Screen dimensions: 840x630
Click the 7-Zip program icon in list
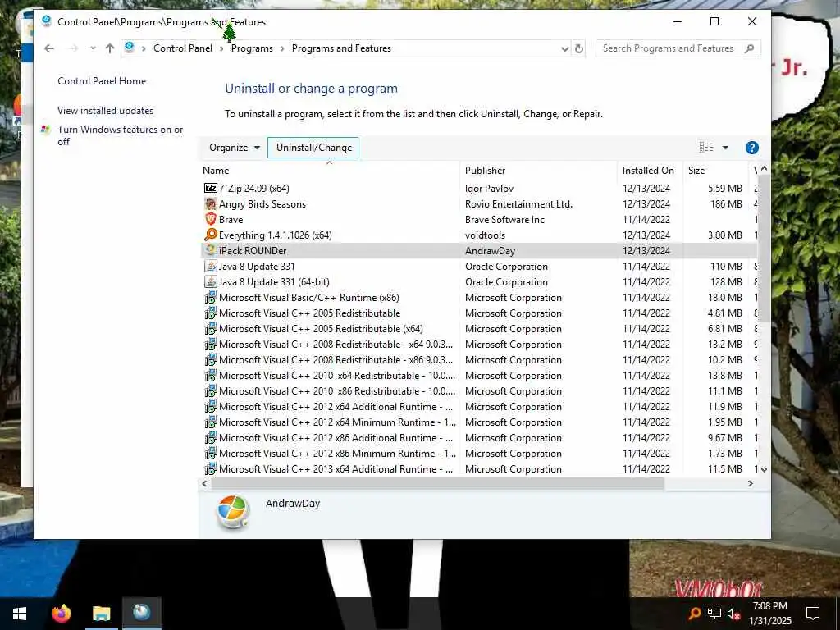pyautogui.click(x=211, y=188)
